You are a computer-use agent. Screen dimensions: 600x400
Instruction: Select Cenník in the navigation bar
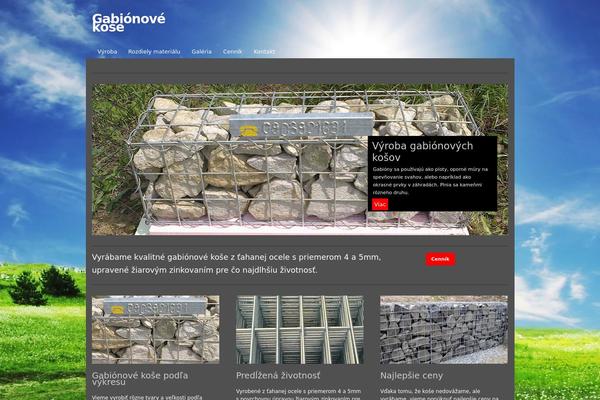[x=232, y=52]
